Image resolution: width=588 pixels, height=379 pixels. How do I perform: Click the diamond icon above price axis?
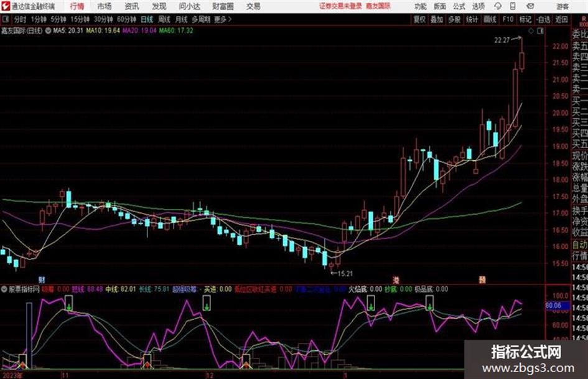coord(531,31)
